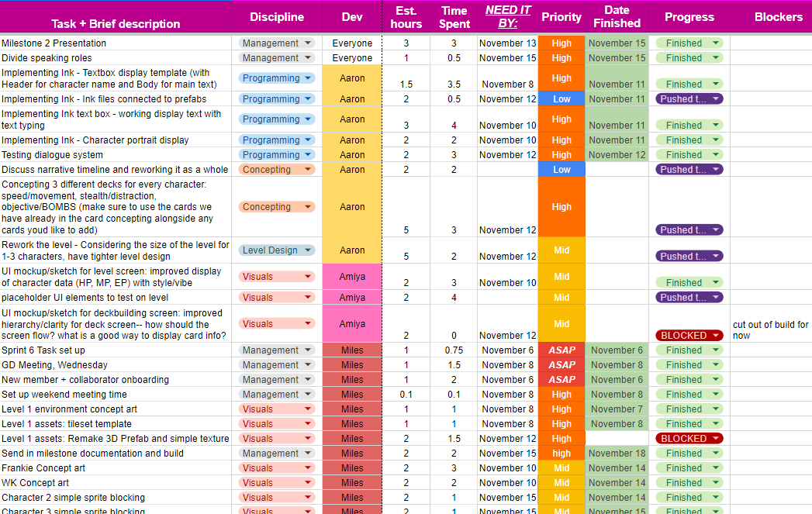Open Concepting dropdown for narrative timeline discussion
812x514 pixels.
(x=308, y=170)
